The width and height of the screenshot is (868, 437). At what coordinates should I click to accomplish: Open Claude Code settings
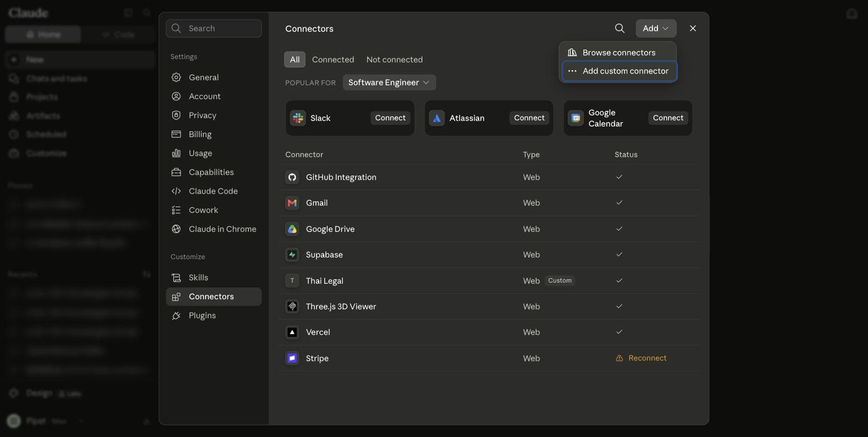coord(213,191)
